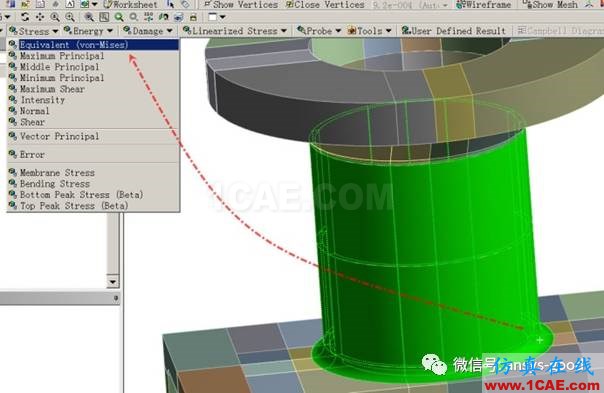Expand the Linearized Stress dropdown
This screenshot has width=604, height=393.
235,30
